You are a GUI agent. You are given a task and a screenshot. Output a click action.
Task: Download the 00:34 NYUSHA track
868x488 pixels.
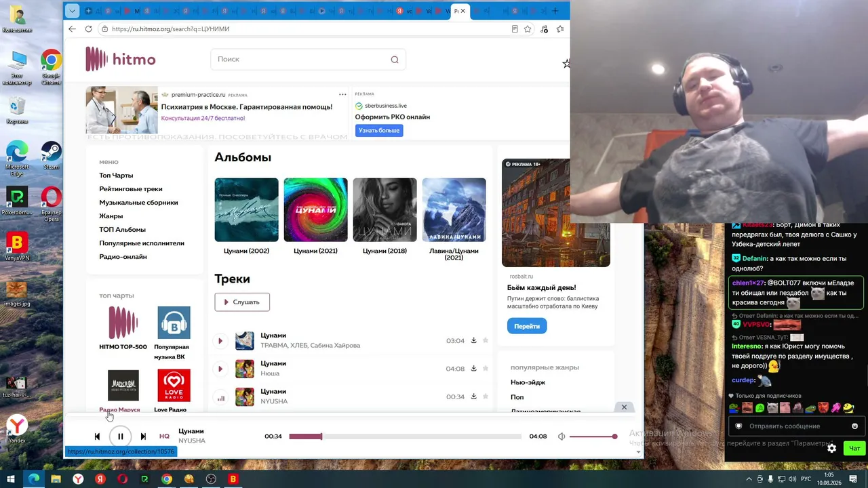pos(473,396)
